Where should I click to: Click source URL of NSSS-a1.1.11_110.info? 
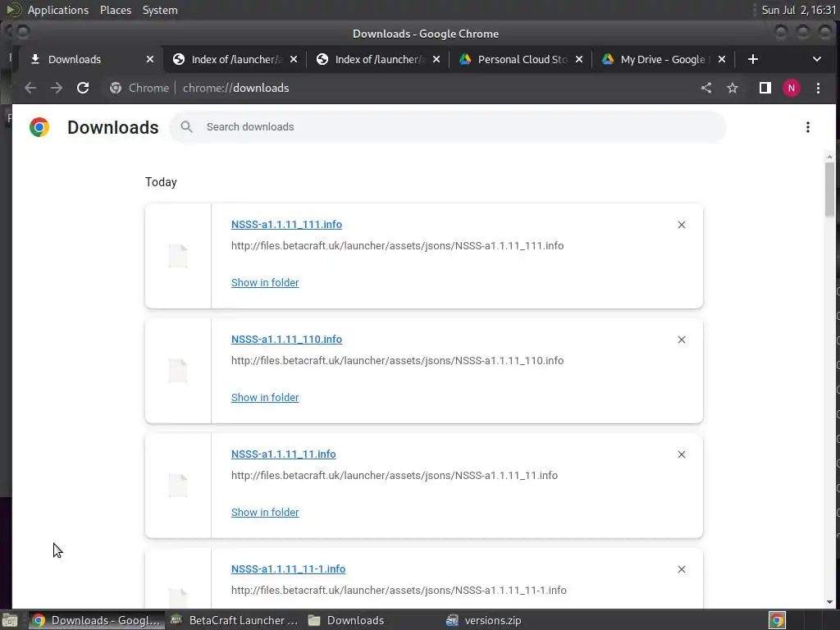(x=397, y=361)
